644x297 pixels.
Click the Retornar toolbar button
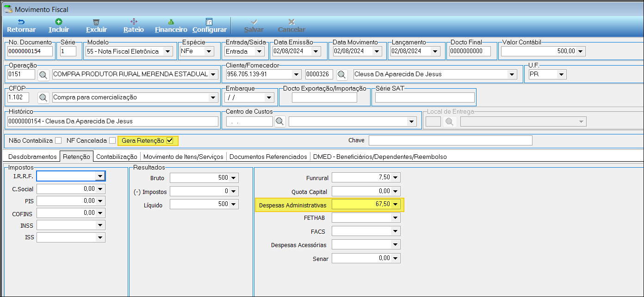click(x=21, y=26)
